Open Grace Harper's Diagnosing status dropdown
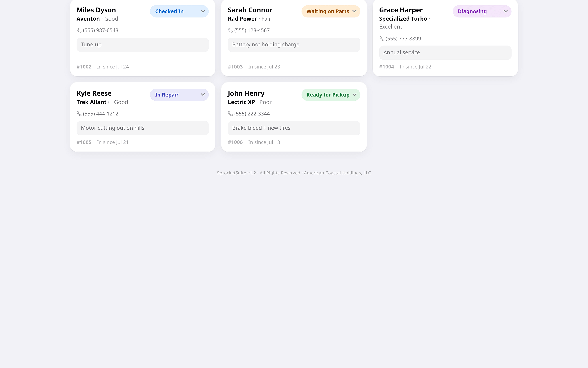Image resolution: width=588 pixels, height=368 pixels. pos(482,11)
